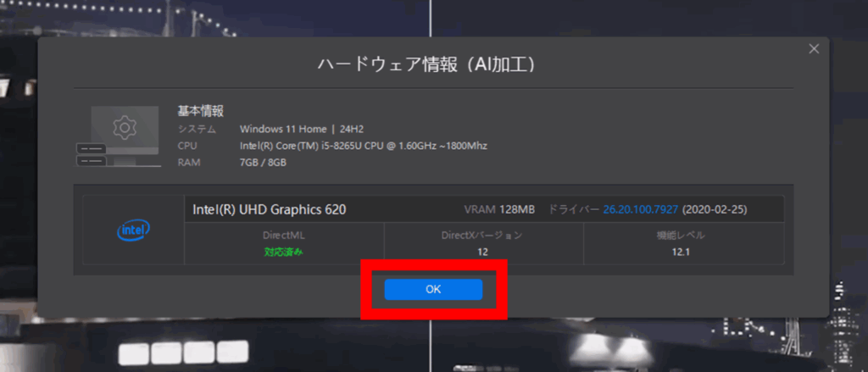
Task: Click the DirectXバージョン column label
Action: pos(483,235)
